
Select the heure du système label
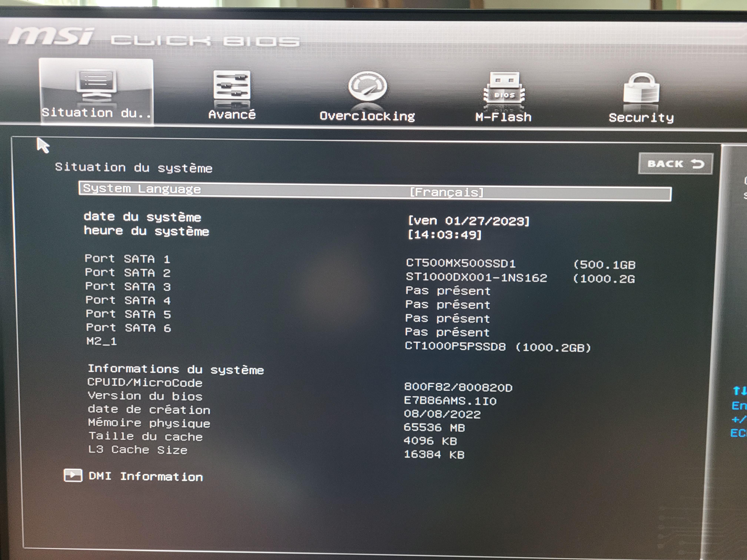(x=147, y=231)
